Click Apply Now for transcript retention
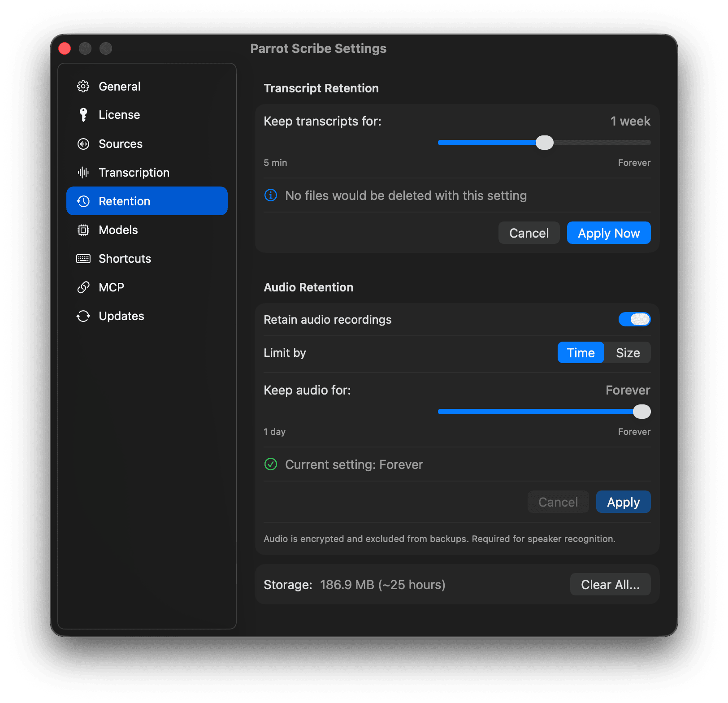This screenshot has width=728, height=703. [608, 233]
